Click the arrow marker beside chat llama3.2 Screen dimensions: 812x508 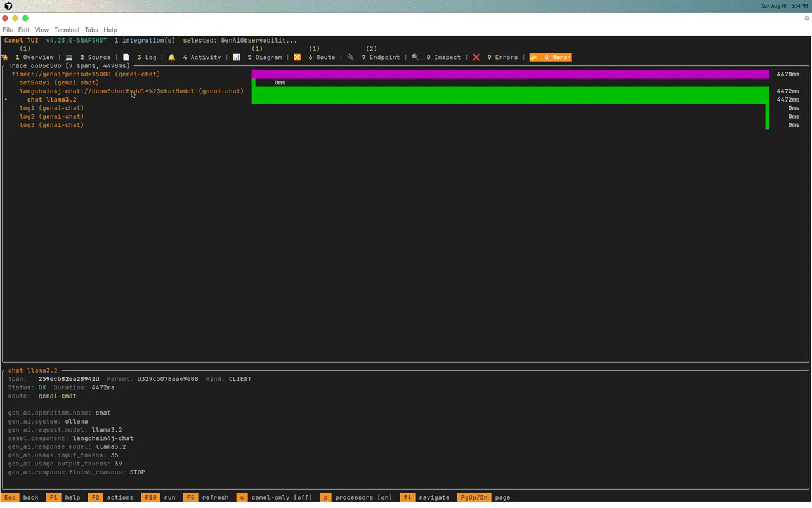pos(6,100)
